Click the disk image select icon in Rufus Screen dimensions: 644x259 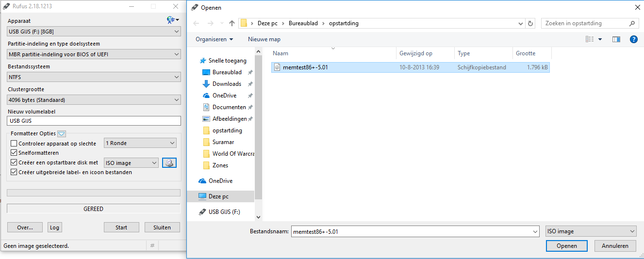tap(169, 163)
